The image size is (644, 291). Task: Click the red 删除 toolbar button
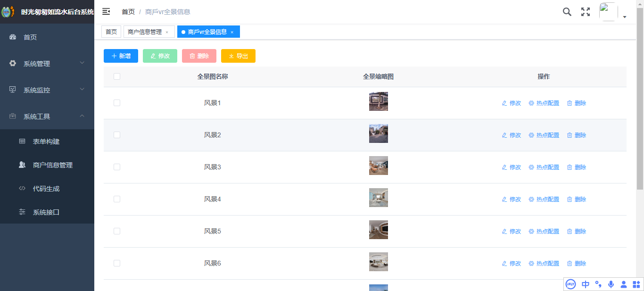pos(199,56)
